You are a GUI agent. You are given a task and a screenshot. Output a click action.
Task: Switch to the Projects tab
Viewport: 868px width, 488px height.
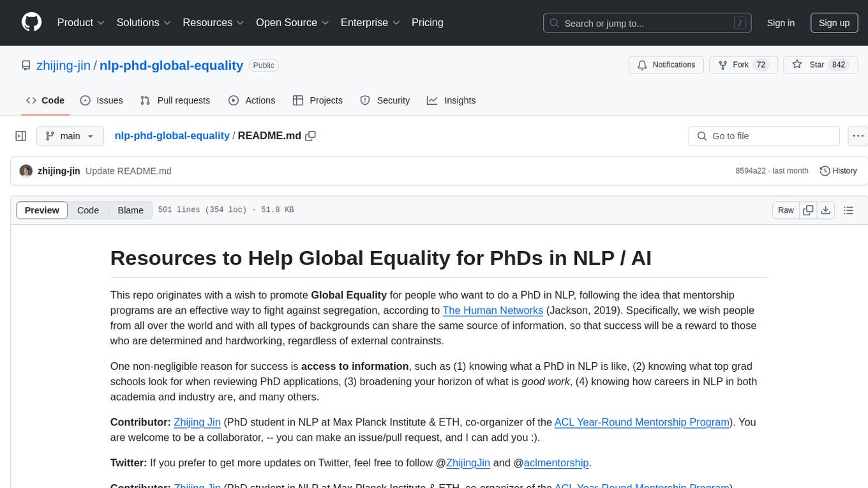click(317, 100)
